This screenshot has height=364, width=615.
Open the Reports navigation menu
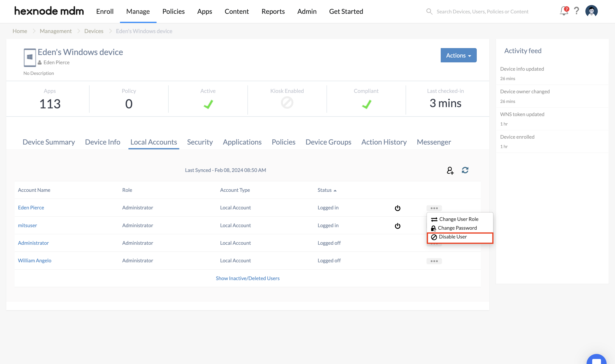tap(273, 11)
